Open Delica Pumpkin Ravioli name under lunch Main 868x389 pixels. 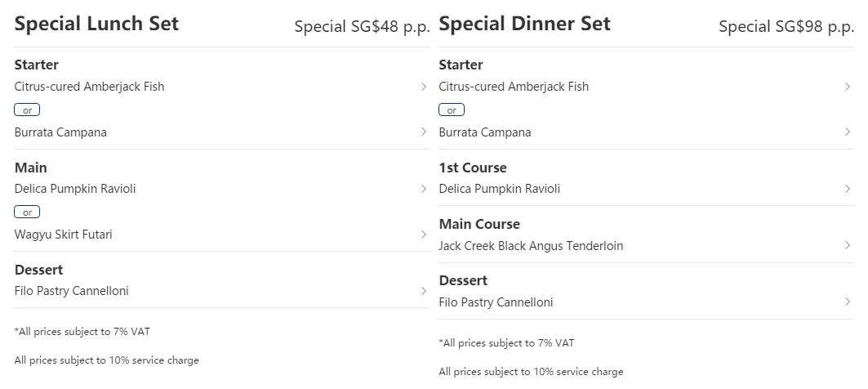75,189
